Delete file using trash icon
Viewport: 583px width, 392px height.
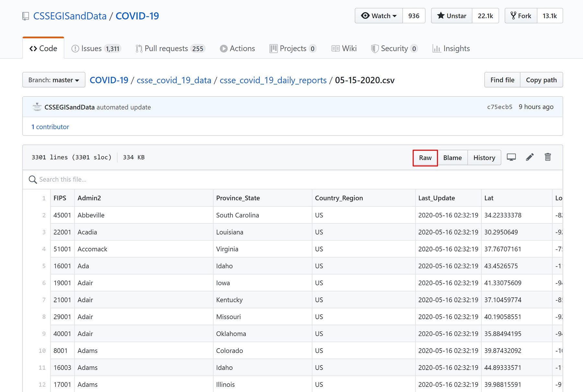point(548,157)
